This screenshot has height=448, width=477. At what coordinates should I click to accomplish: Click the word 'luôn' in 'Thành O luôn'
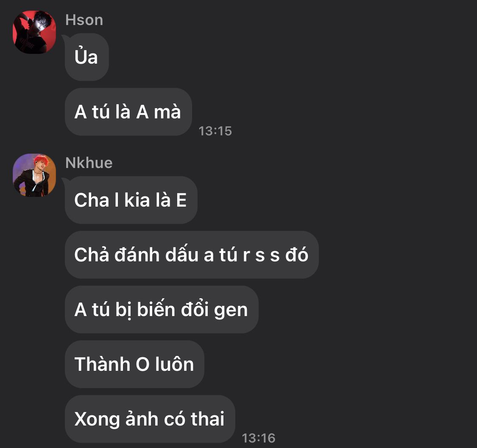174,364
